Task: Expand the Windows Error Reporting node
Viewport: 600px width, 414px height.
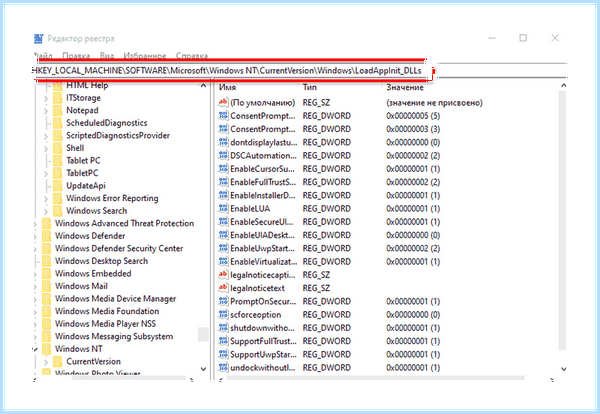Action: 46,199
